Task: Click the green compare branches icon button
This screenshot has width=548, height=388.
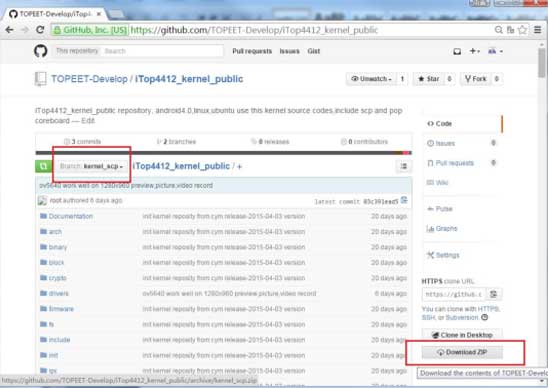Action: [44, 166]
